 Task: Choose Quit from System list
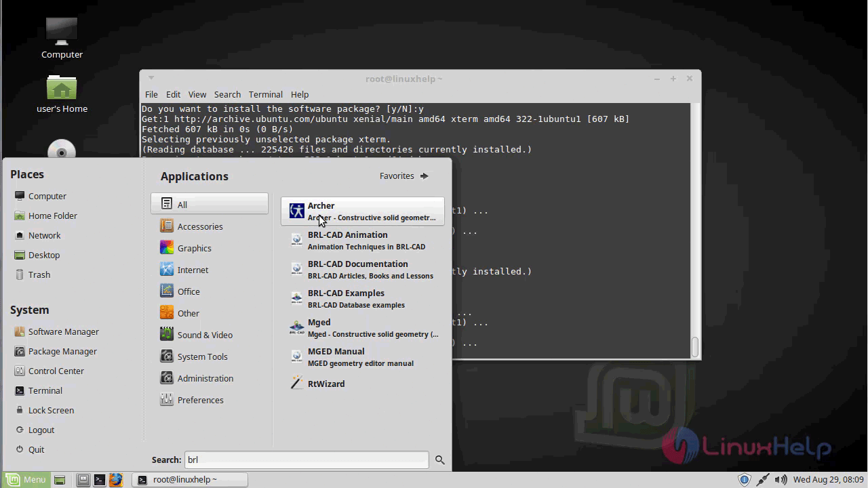point(30,449)
